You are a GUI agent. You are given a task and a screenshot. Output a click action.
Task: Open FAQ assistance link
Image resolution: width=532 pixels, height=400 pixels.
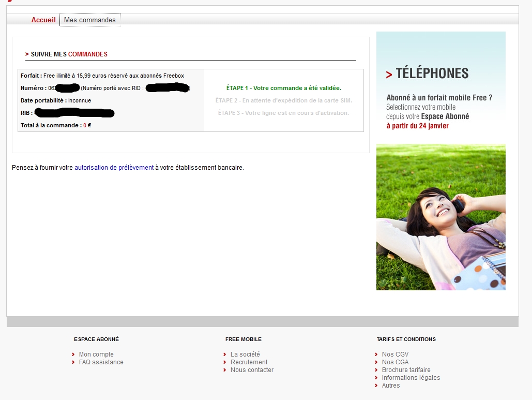[x=101, y=362]
